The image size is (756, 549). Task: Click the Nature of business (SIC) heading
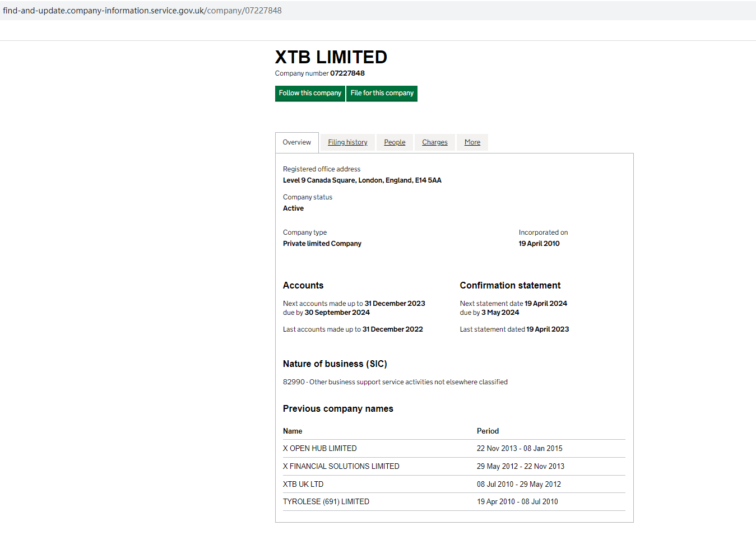click(335, 364)
